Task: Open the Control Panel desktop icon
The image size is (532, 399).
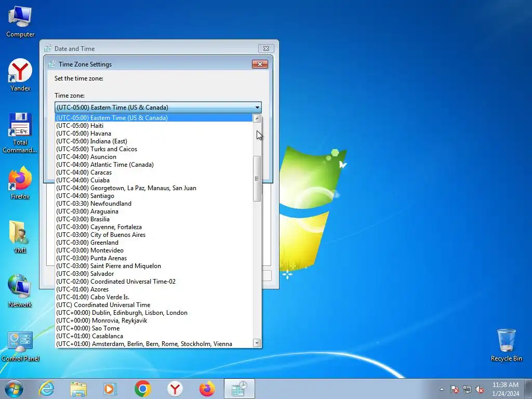Action: (20, 345)
